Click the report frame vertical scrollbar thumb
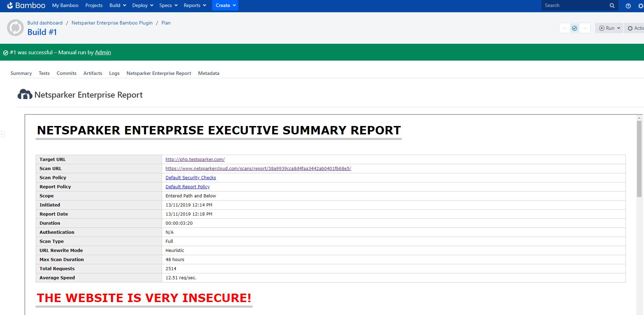 pos(639,159)
